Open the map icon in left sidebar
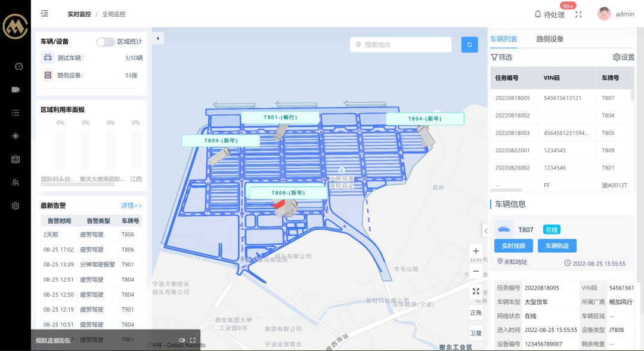The width and height of the screenshot is (644, 351). [x=16, y=159]
